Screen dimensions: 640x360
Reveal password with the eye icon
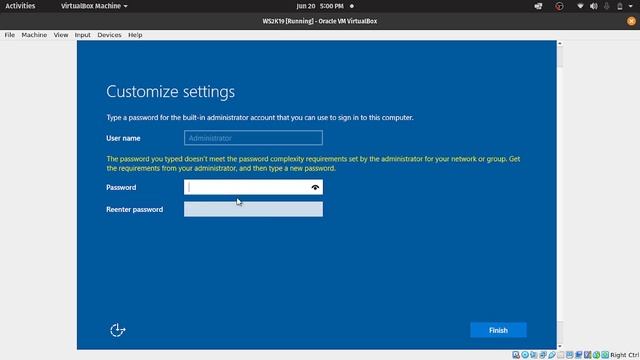tap(315, 187)
